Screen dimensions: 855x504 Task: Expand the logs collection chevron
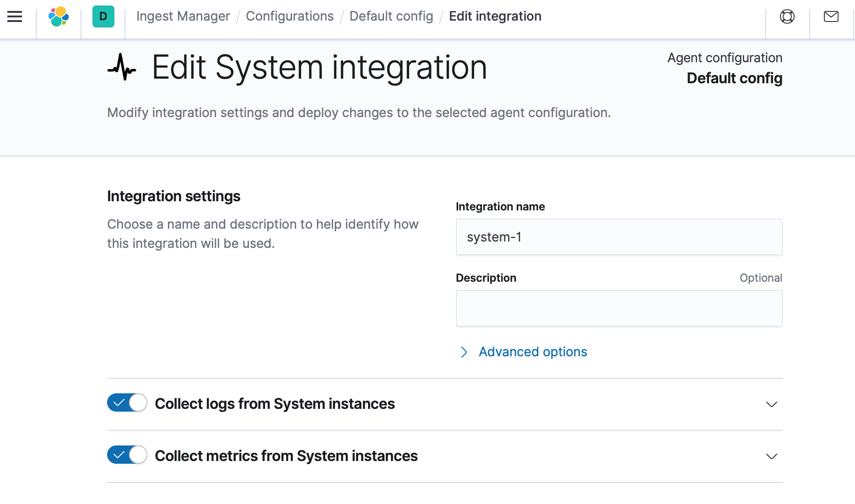click(771, 404)
